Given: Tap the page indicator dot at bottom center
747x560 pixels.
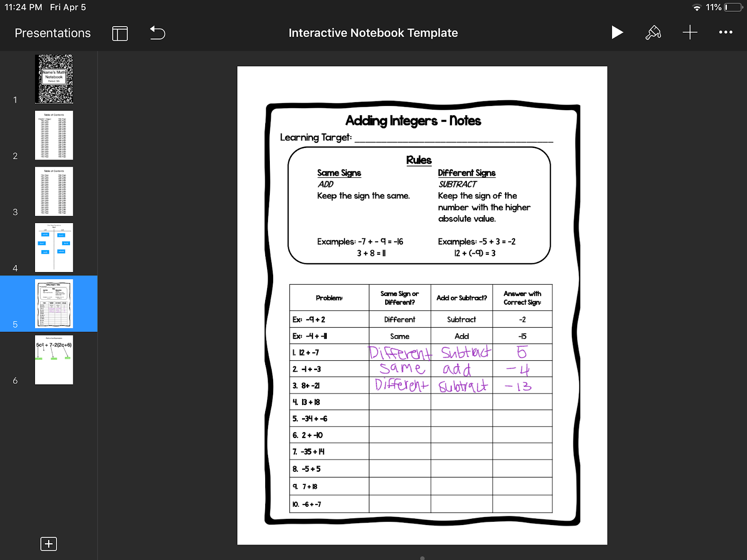Looking at the screenshot, I should click(422, 557).
